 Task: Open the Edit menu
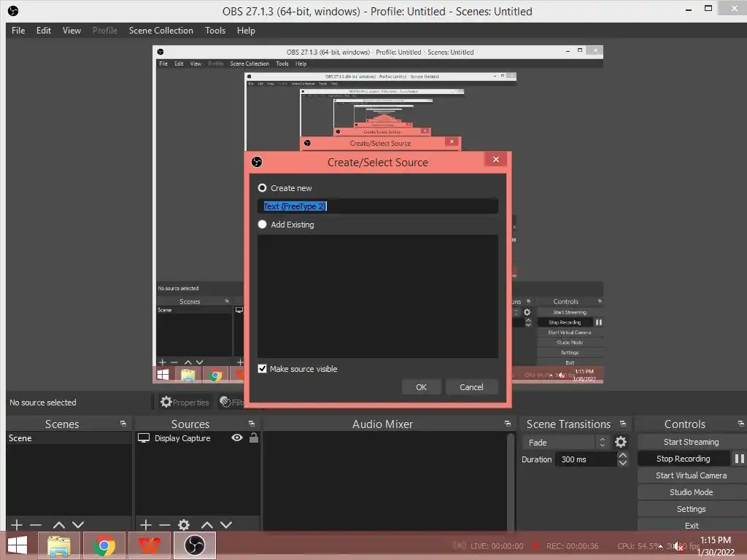[x=43, y=31]
